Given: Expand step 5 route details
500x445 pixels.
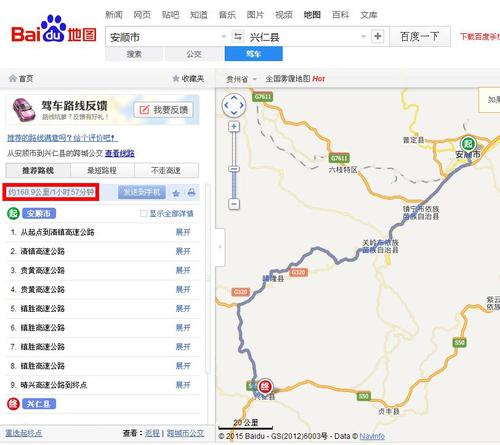Looking at the screenshot, I should (183, 308).
